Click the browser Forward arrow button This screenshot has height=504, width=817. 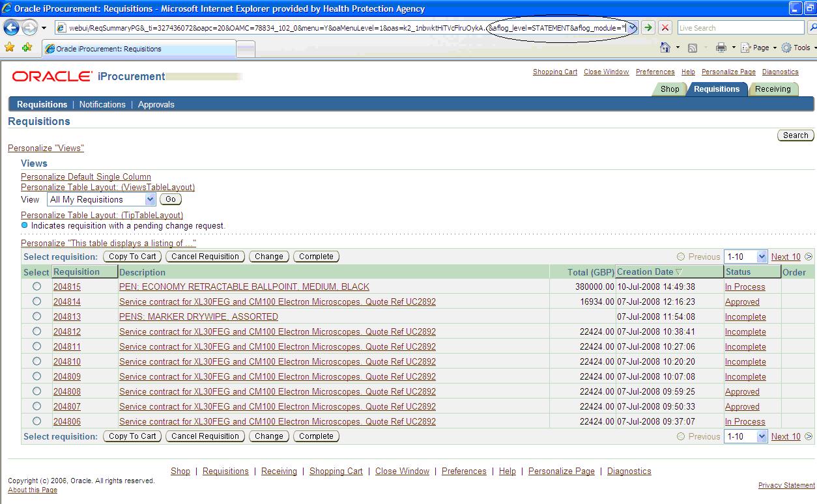coord(29,27)
